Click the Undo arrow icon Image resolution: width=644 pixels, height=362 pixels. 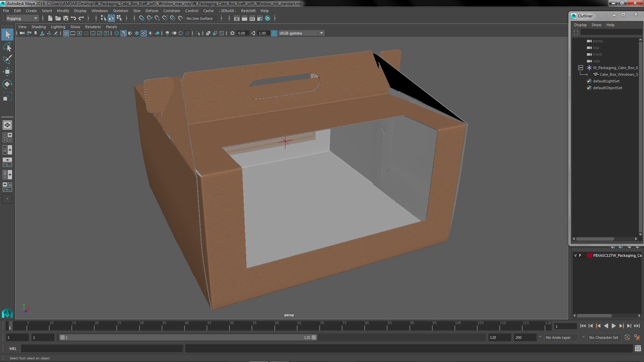(73, 18)
